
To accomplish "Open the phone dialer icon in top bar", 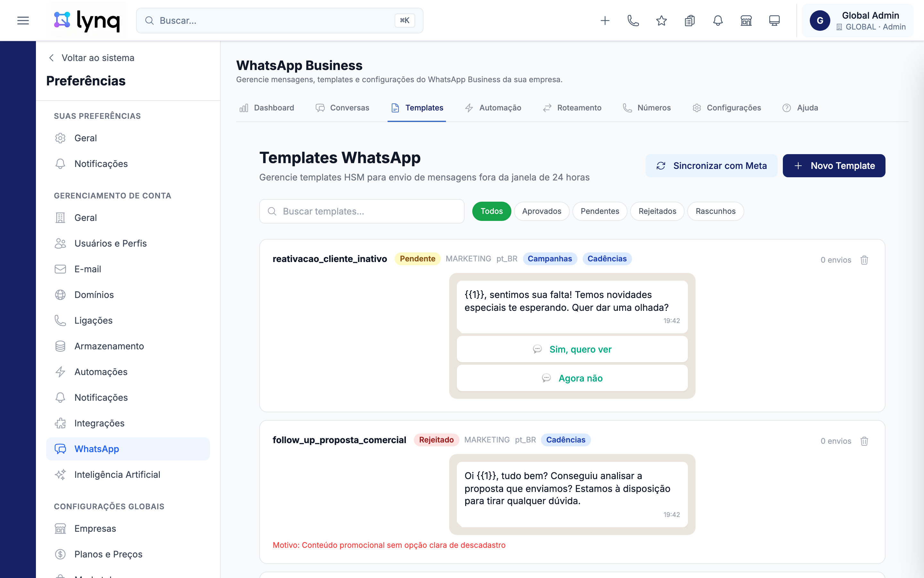I will [x=633, y=21].
